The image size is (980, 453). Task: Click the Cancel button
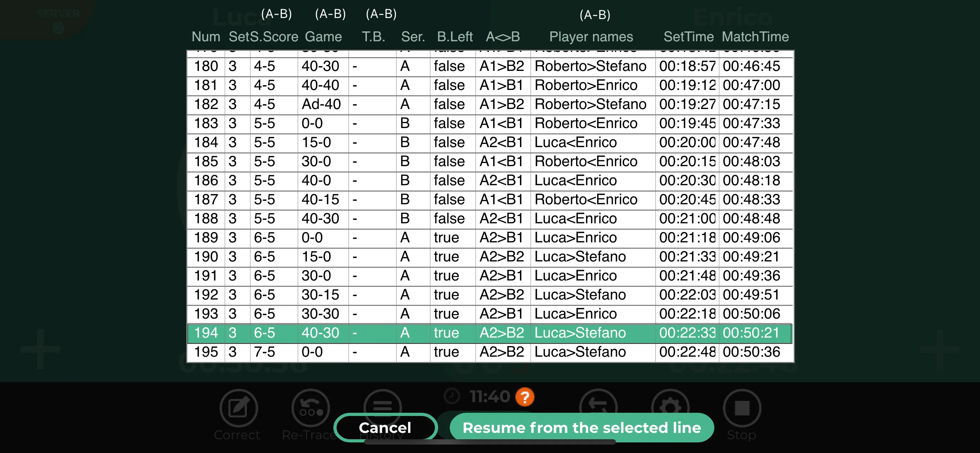[385, 428]
